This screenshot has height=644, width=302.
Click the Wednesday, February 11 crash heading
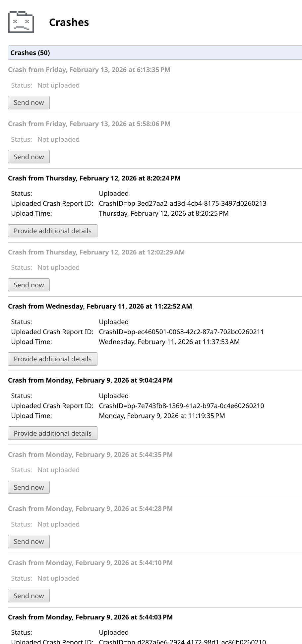point(100,306)
